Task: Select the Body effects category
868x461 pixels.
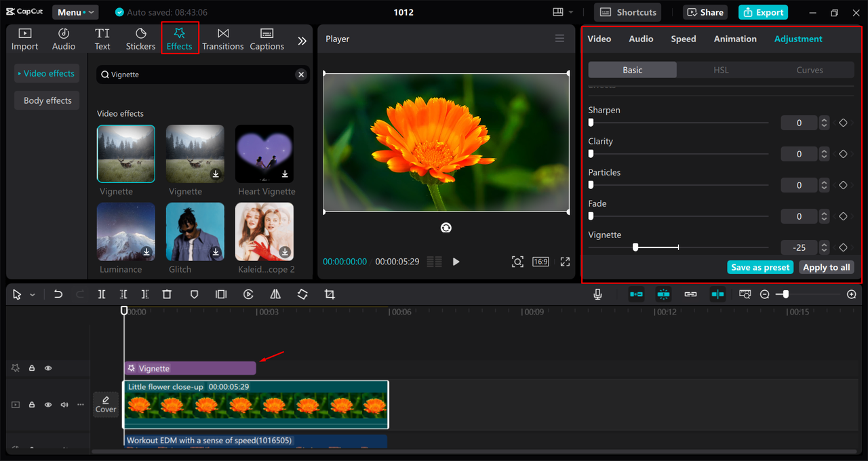Action: 47,100
